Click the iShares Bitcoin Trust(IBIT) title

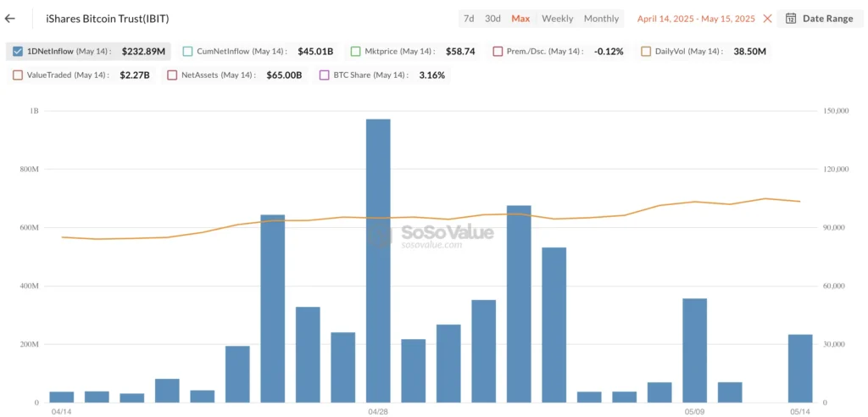108,19
